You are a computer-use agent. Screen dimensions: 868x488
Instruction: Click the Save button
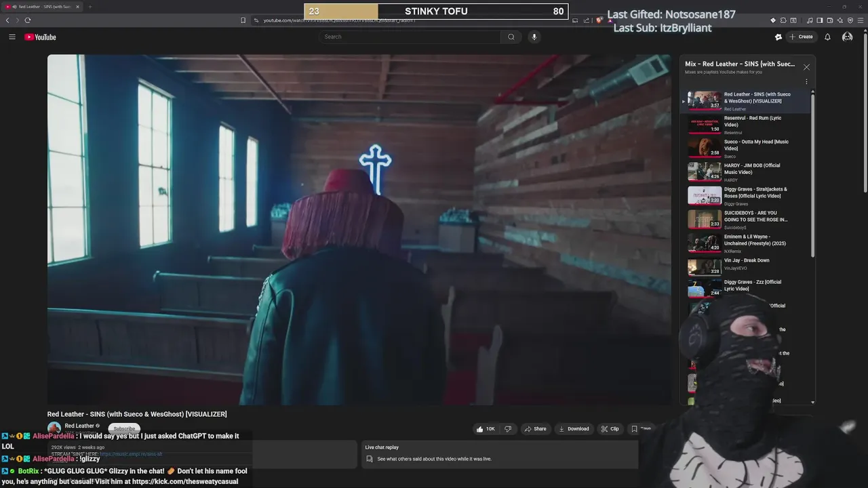[642, 429]
